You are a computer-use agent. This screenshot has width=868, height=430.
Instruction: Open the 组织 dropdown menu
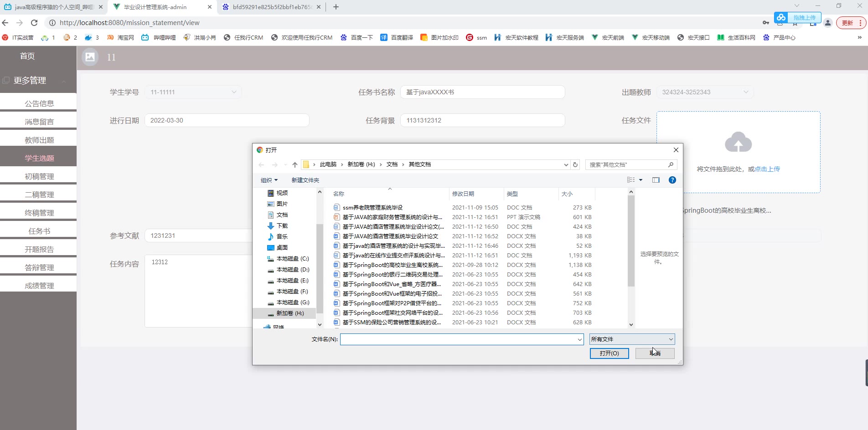click(x=269, y=180)
